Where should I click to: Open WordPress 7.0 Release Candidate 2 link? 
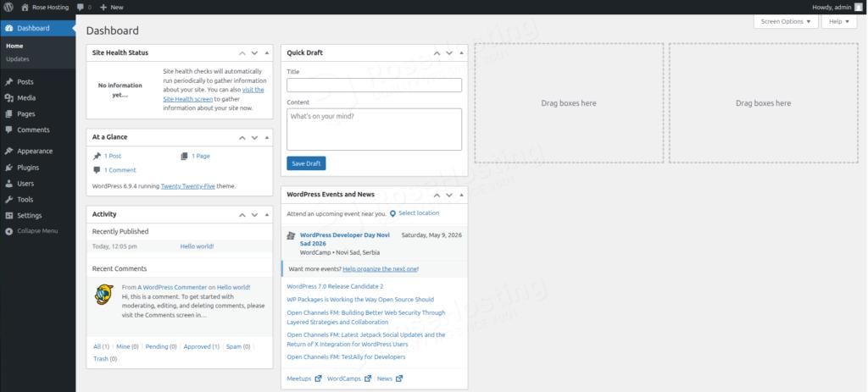click(x=335, y=286)
